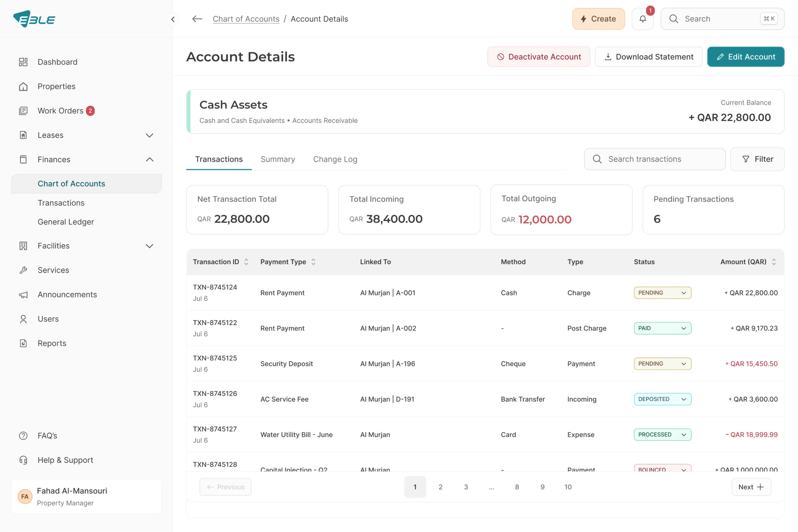Click the Search transactions field
798x532 pixels.
click(655, 159)
